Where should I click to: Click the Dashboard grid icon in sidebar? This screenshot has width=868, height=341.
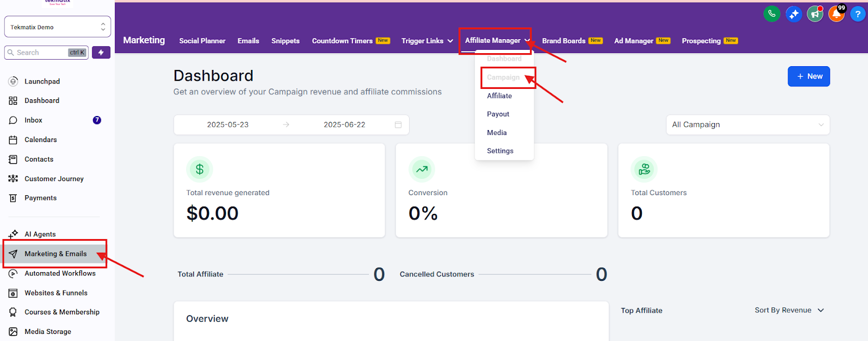(13, 101)
